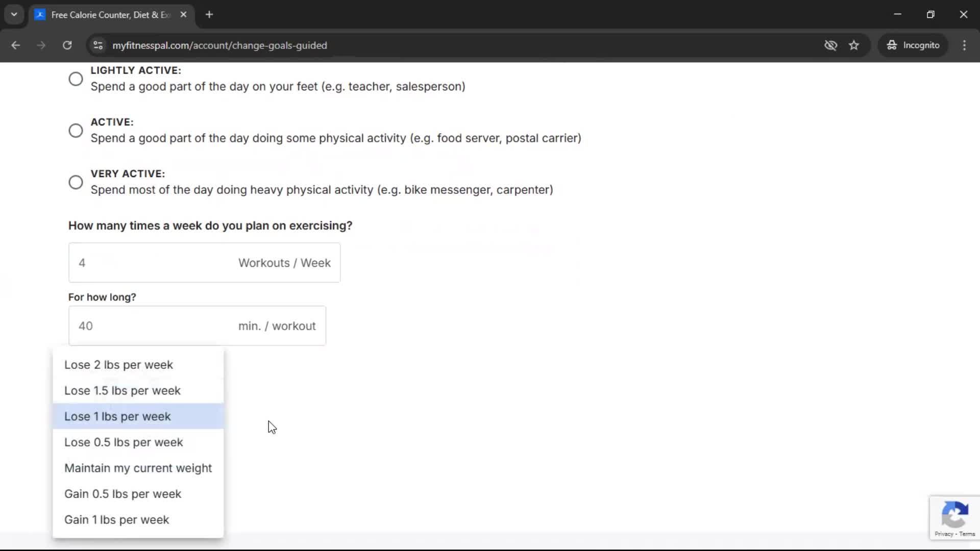980x551 pixels.
Task: Close the Free Calorie Counter tab
Action: coord(183,15)
